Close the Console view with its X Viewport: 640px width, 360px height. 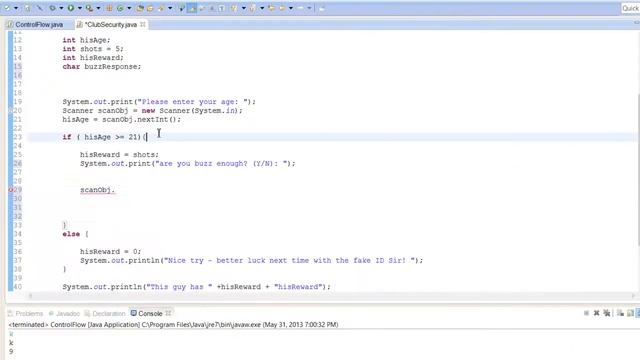point(168,313)
